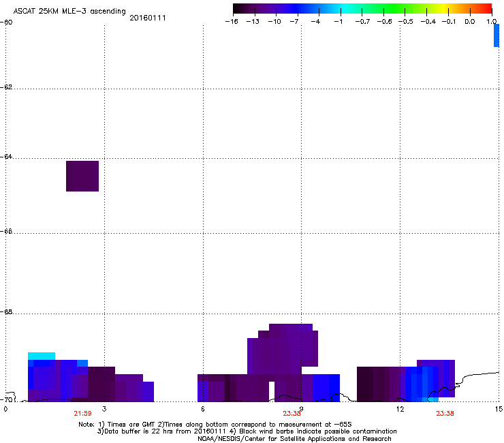Click the blue data strip at the top-right corner
The height and width of the screenshot is (443, 504).
tap(497, 35)
